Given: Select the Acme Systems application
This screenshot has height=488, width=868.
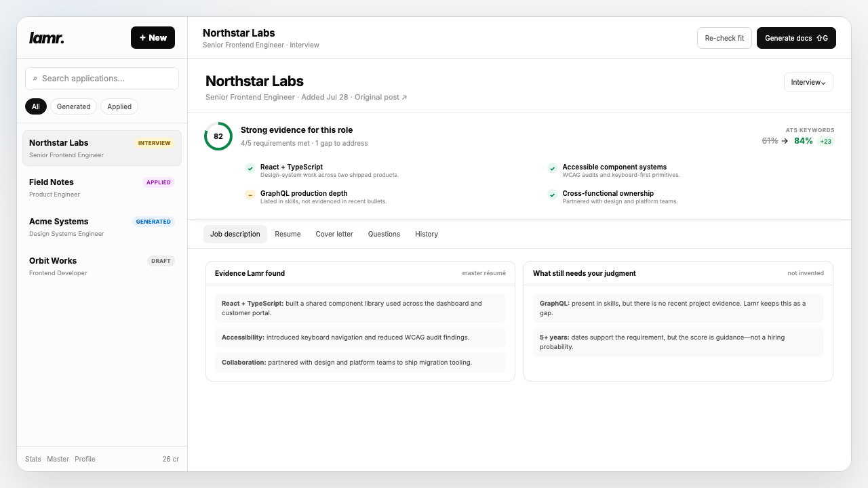Looking at the screenshot, I should click(102, 227).
